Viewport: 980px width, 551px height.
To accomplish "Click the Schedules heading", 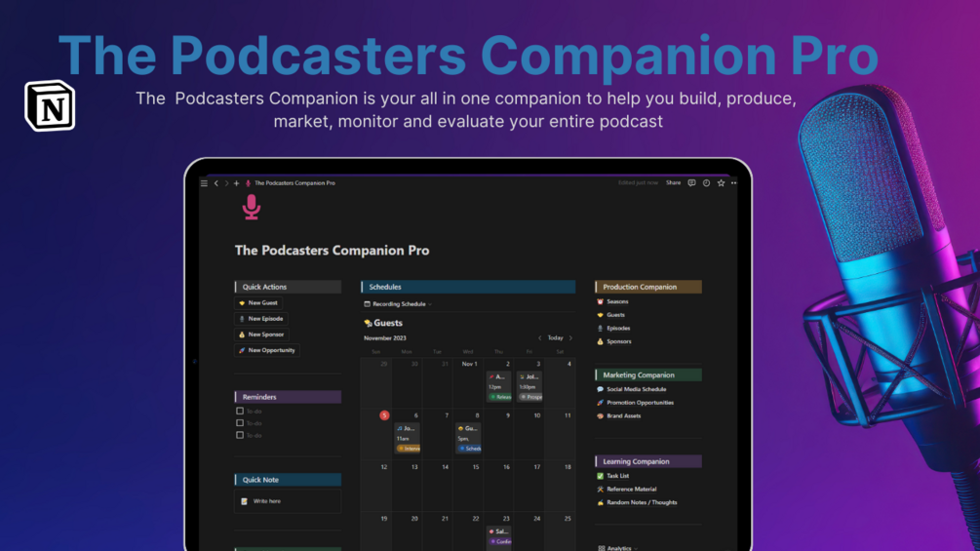I will 467,287.
